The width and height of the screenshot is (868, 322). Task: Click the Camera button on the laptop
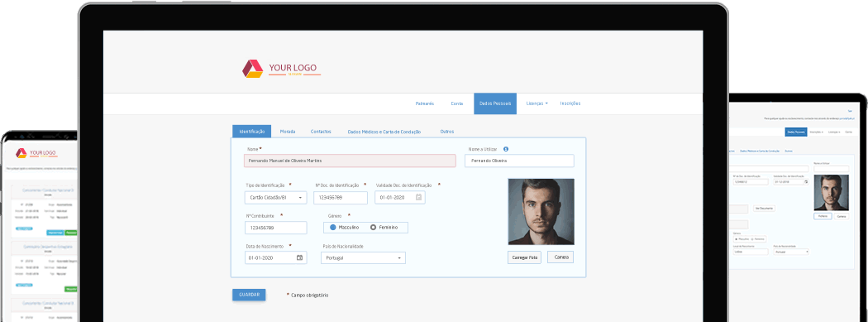pos(560,257)
